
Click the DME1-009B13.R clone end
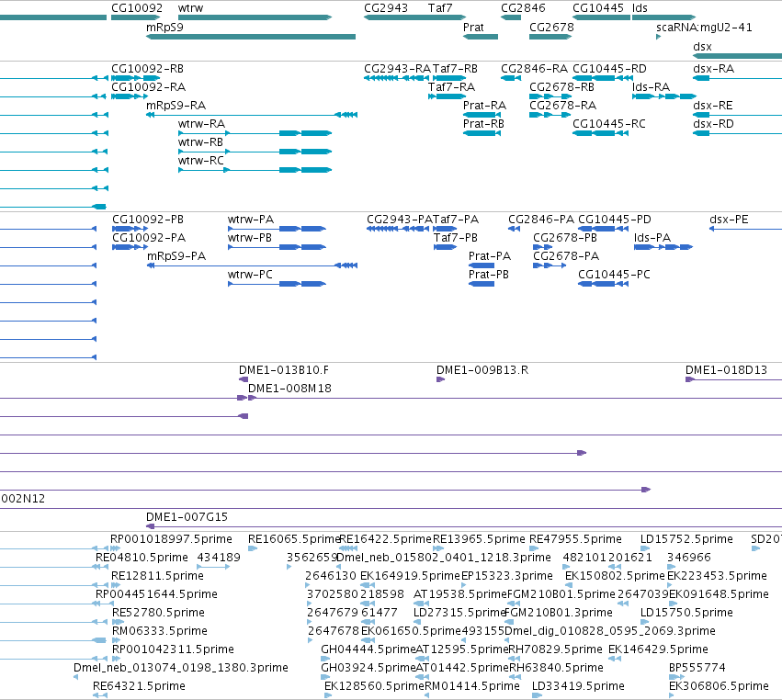coord(440,379)
